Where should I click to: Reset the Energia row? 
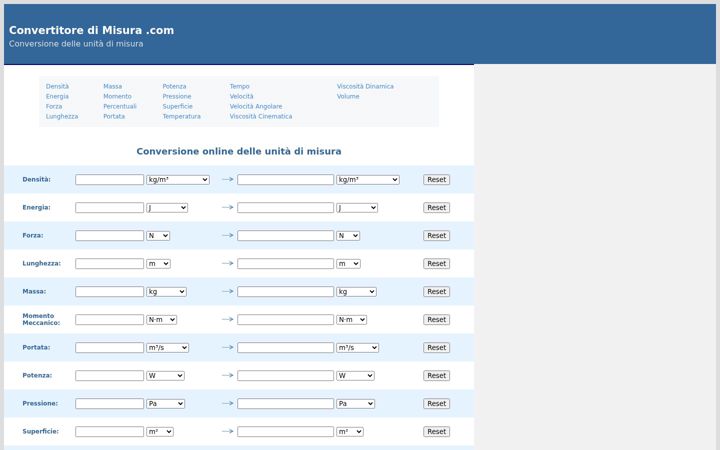pyautogui.click(x=436, y=208)
